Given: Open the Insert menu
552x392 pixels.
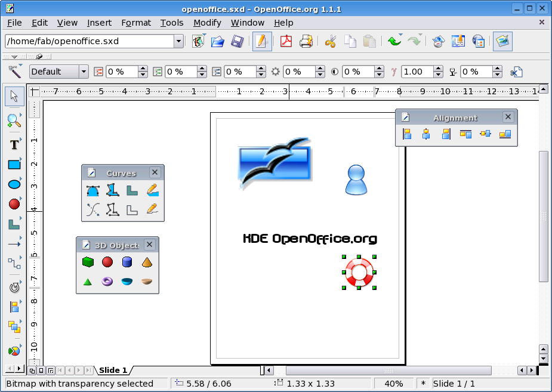Looking at the screenshot, I should (99, 23).
